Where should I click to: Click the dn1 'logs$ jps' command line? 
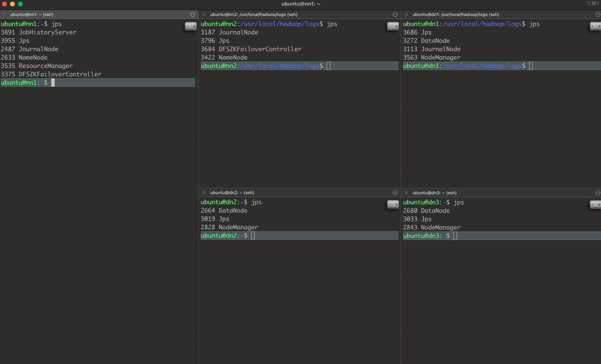click(471, 24)
